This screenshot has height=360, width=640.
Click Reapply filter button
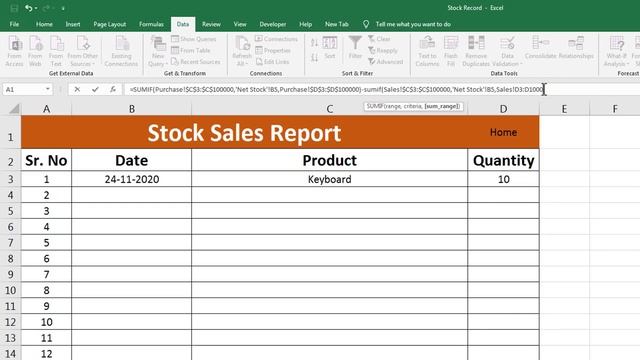point(383,50)
